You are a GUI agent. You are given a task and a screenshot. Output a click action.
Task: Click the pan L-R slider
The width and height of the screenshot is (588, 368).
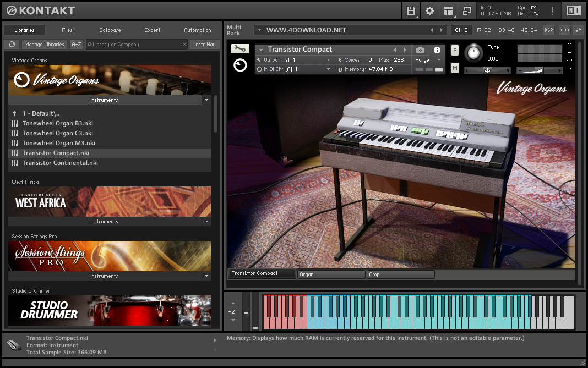(487, 70)
